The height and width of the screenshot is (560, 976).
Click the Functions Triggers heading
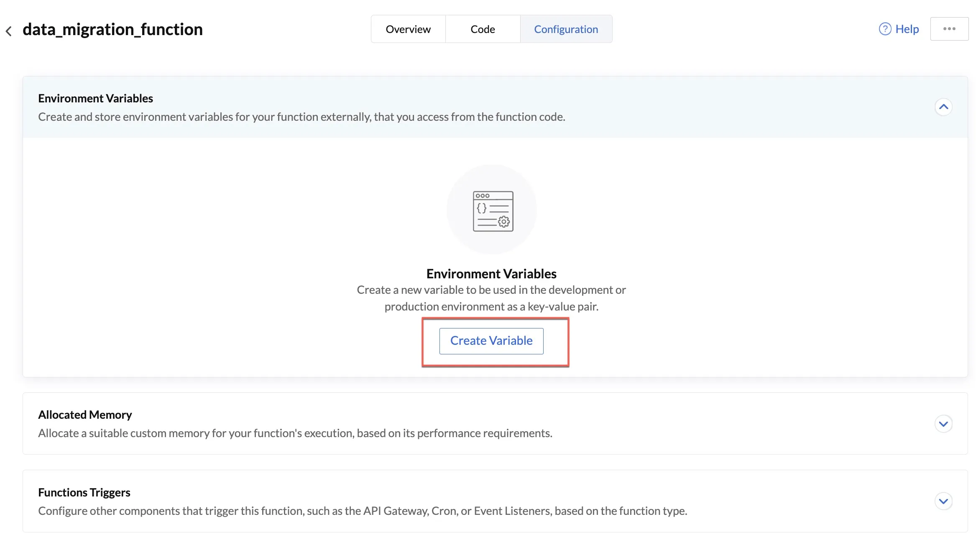84,492
